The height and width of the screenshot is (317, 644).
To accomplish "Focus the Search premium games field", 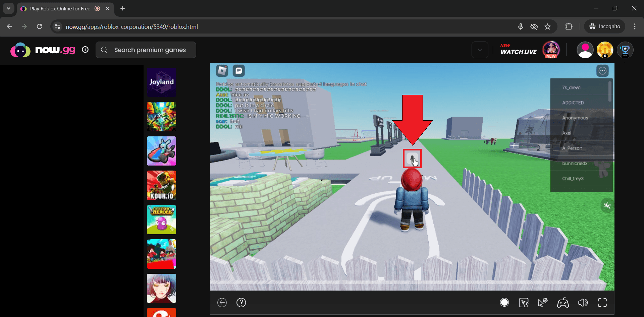I will pyautogui.click(x=146, y=50).
